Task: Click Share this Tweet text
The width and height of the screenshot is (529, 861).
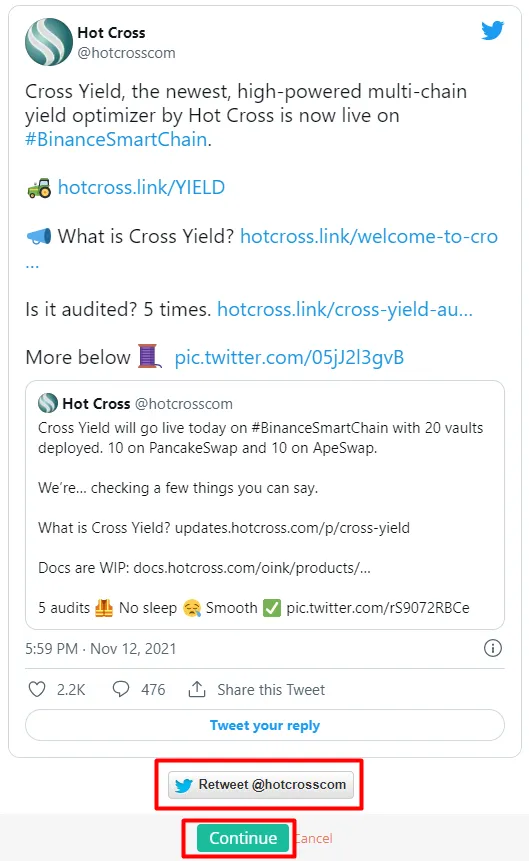Action: point(271,690)
